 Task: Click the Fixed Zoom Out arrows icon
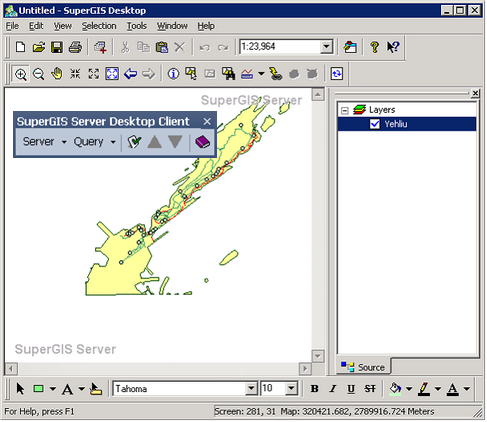point(94,74)
